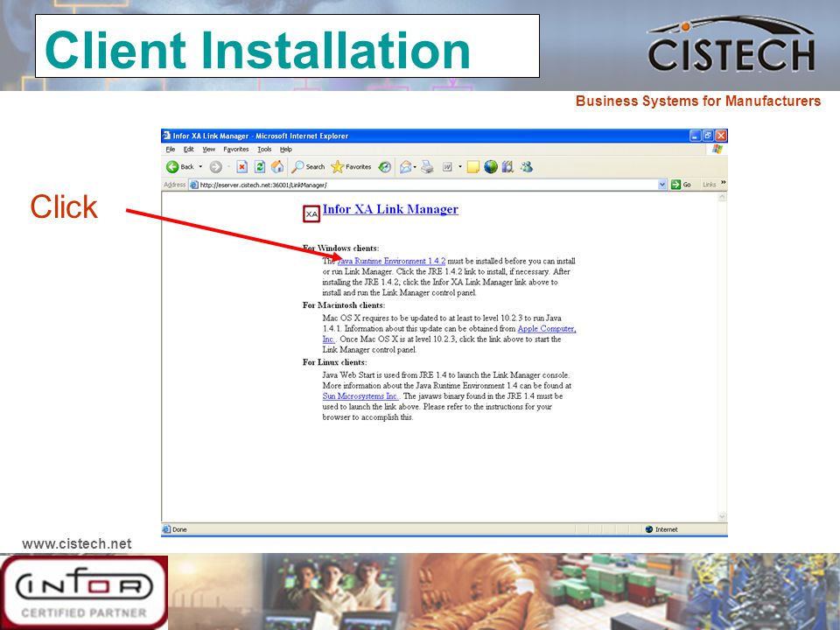Restore down the Internet Explorer window
Image resolution: width=840 pixels, height=630 pixels.
click(708, 136)
